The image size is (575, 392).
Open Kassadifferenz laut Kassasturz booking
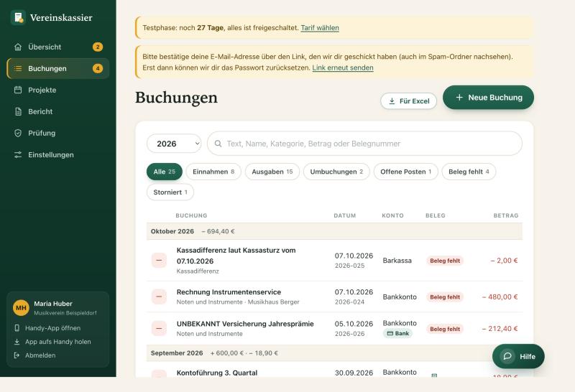point(334,261)
